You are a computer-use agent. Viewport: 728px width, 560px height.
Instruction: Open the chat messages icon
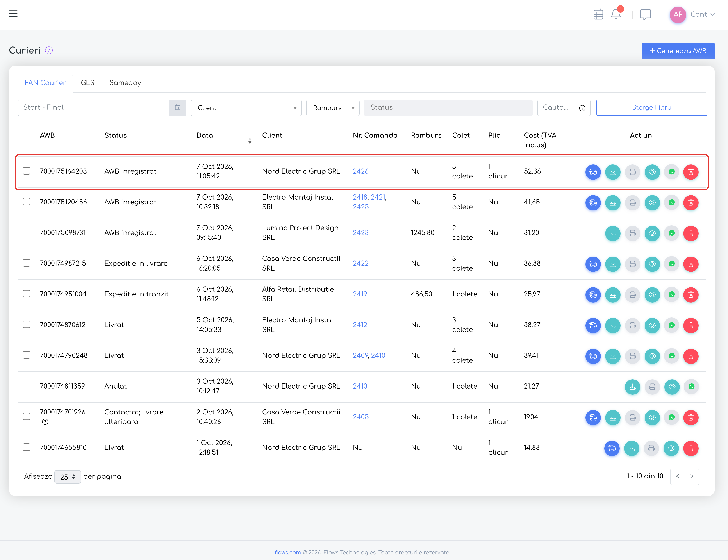[x=645, y=14]
